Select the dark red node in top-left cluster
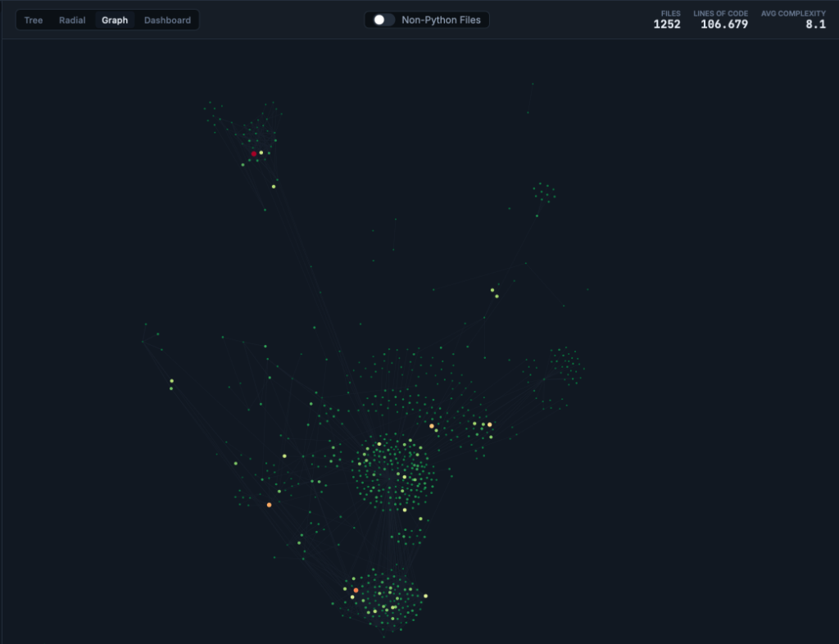This screenshot has width=839, height=644. point(254,154)
